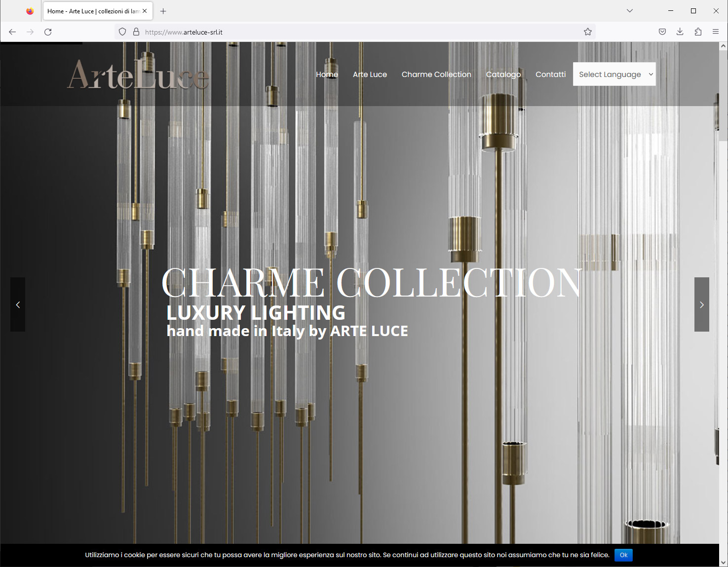This screenshot has height=567, width=728.
Task: Close the Firefox window
Action: pyautogui.click(x=716, y=11)
